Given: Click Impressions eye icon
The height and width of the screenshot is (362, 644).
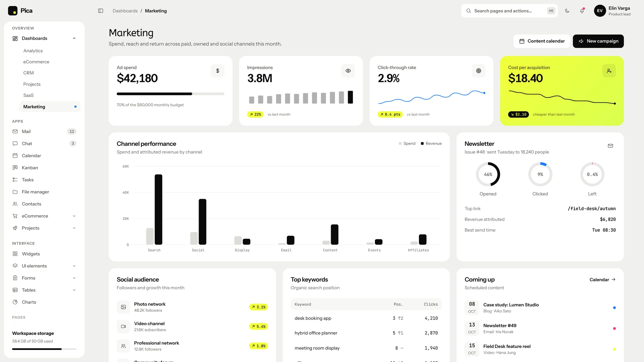Looking at the screenshot, I should [348, 71].
